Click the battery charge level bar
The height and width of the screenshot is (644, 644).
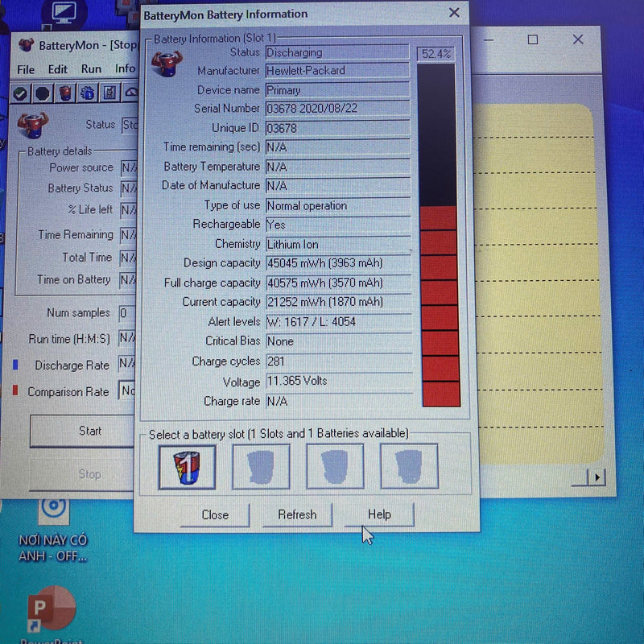[439, 235]
